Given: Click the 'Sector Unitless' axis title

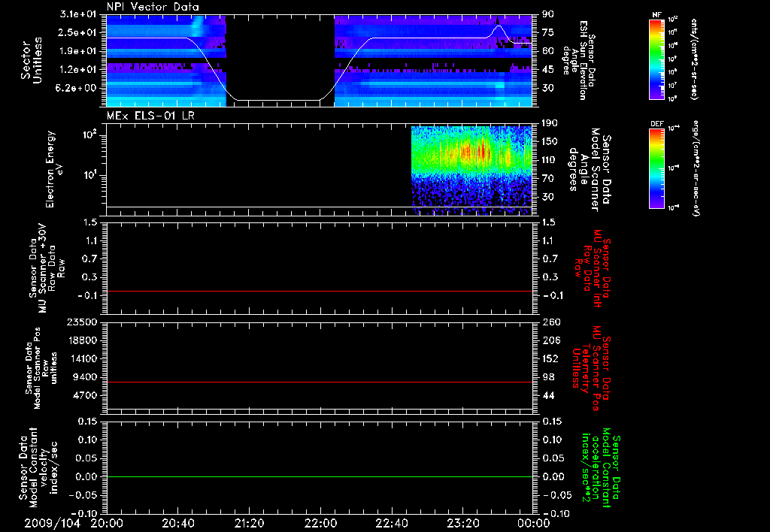Looking at the screenshot, I should click(32, 60).
